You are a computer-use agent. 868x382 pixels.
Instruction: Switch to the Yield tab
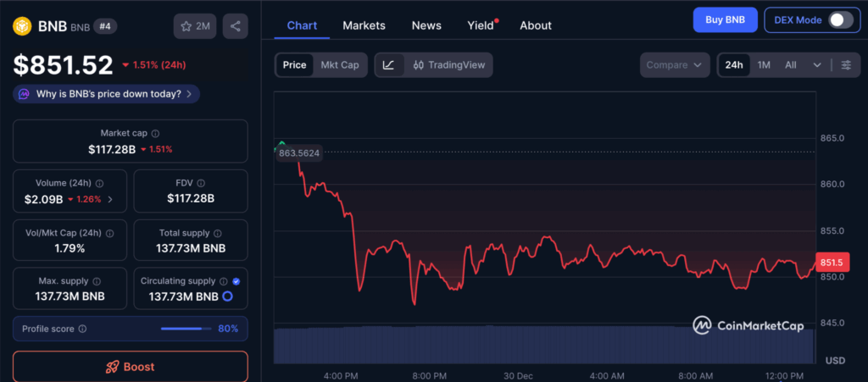coord(481,25)
